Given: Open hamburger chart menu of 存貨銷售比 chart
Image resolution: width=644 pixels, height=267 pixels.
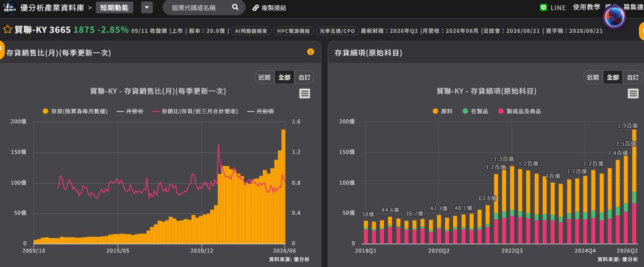Looking at the screenshot, I should click(x=305, y=94).
